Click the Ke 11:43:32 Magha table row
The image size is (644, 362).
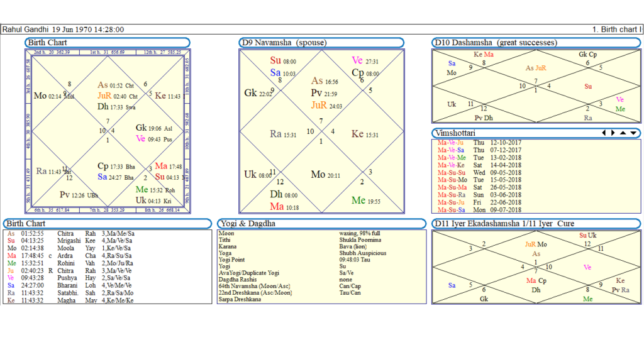point(71,300)
